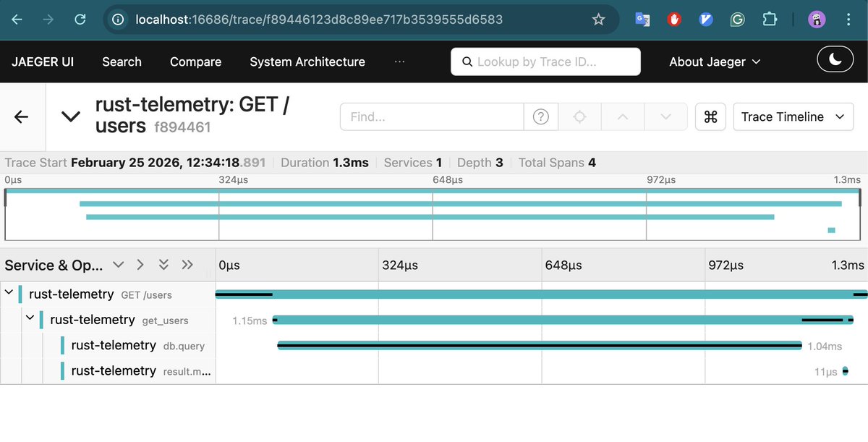Click minimap at 648µs marker

pos(433,214)
